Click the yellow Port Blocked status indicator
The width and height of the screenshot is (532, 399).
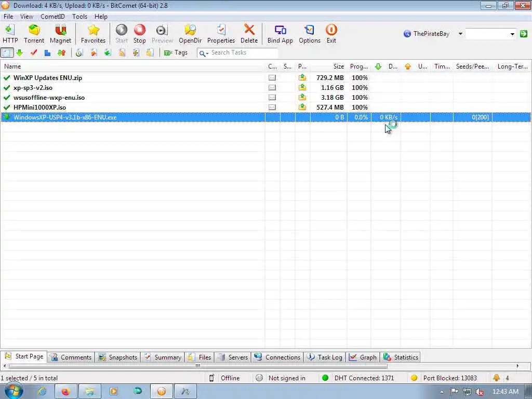click(x=414, y=378)
